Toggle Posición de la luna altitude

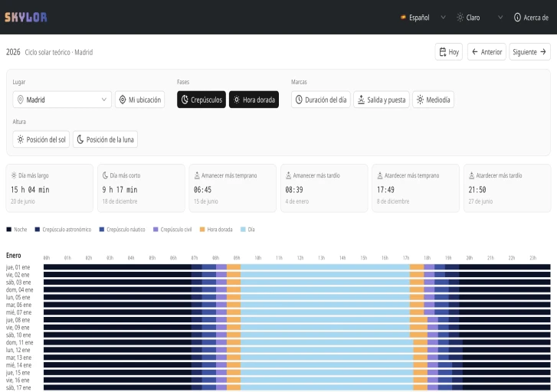coord(105,139)
